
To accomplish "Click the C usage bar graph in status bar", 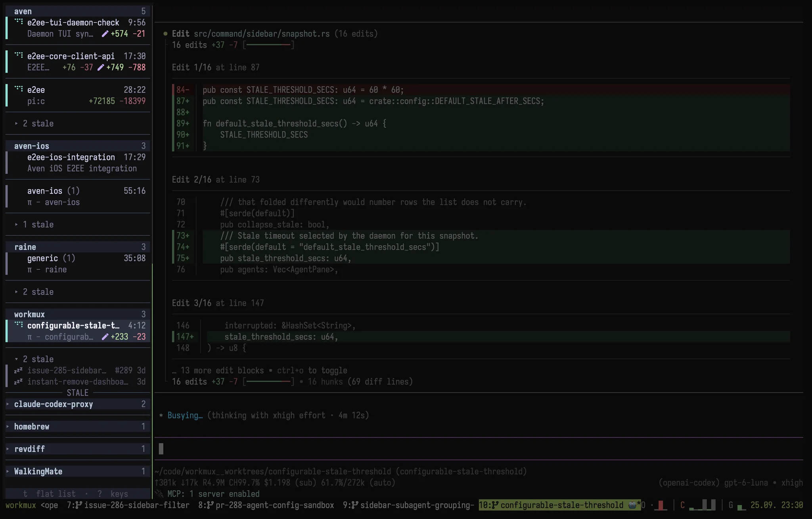I will [702, 505].
